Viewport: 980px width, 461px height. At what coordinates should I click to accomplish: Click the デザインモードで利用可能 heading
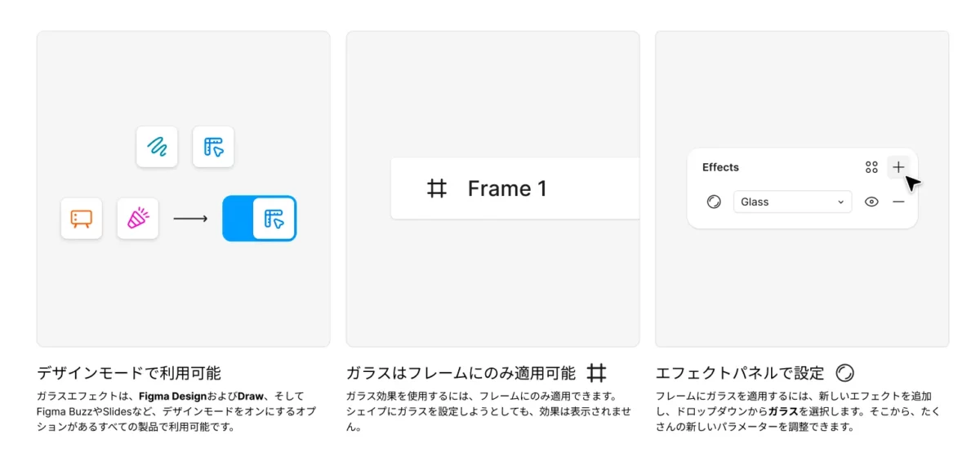129,374
